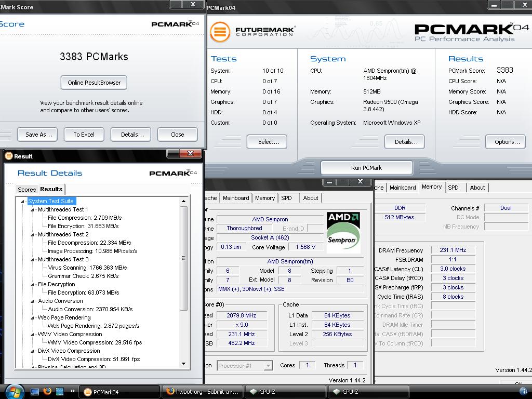Collapse Multithreaded Test 3 node
This screenshot has height=399, width=532.
click(32, 260)
